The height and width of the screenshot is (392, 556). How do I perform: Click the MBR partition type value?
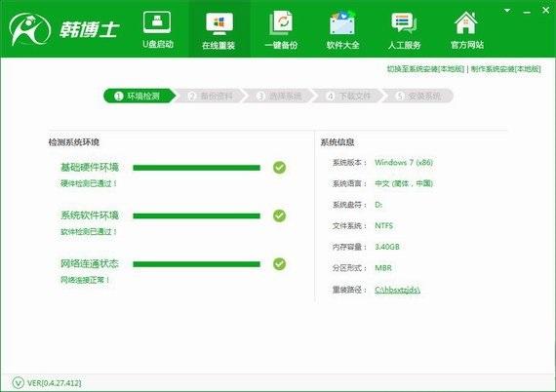coord(383,268)
